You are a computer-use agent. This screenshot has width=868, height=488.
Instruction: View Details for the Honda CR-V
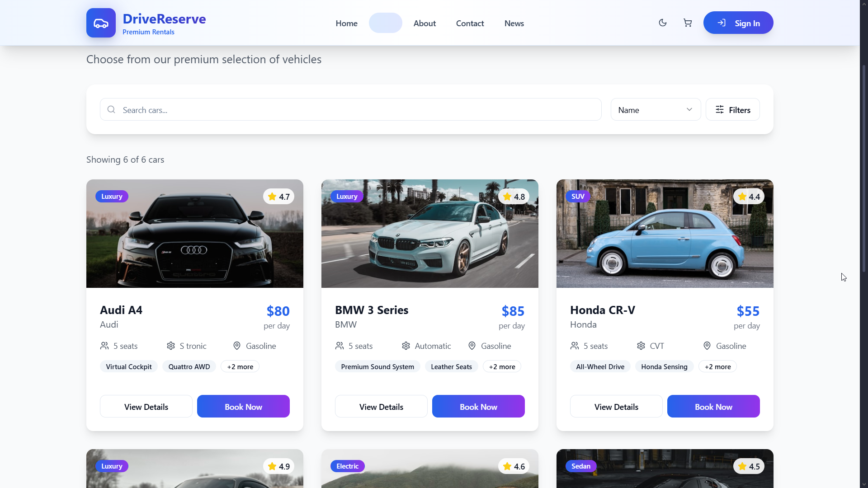click(x=616, y=407)
